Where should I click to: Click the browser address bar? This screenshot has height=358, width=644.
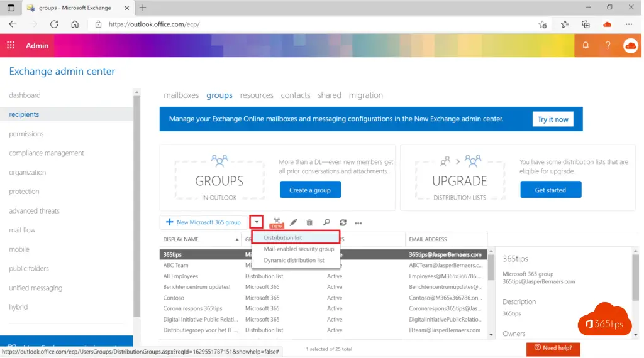[x=312, y=24]
